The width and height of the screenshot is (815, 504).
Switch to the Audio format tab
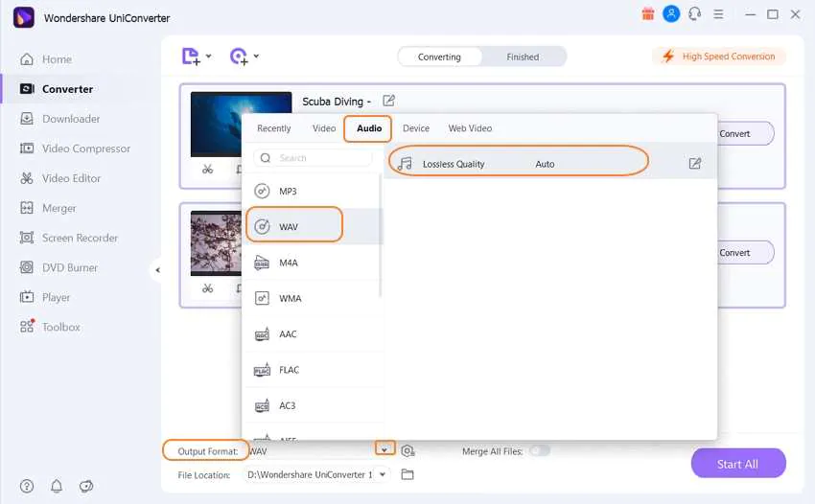coord(369,128)
